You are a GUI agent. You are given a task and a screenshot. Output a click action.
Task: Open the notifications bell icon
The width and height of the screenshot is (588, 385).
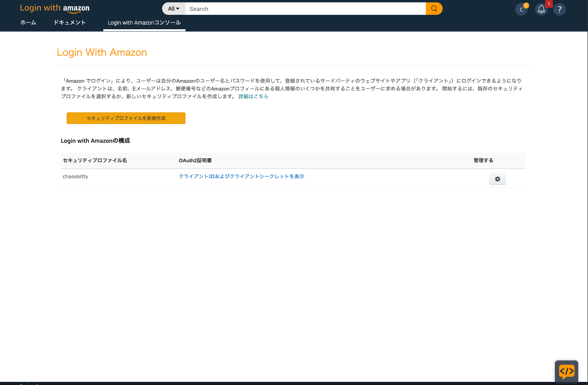point(541,9)
